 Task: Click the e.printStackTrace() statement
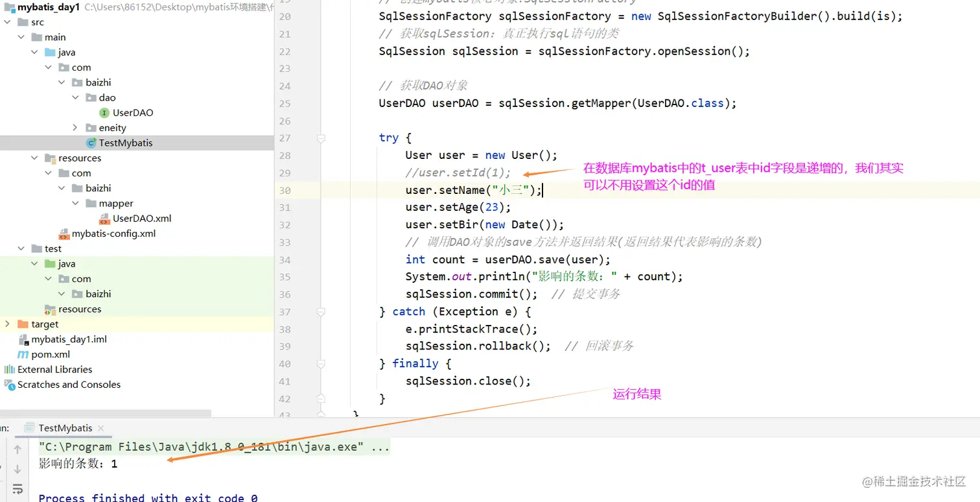[x=472, y=329]
